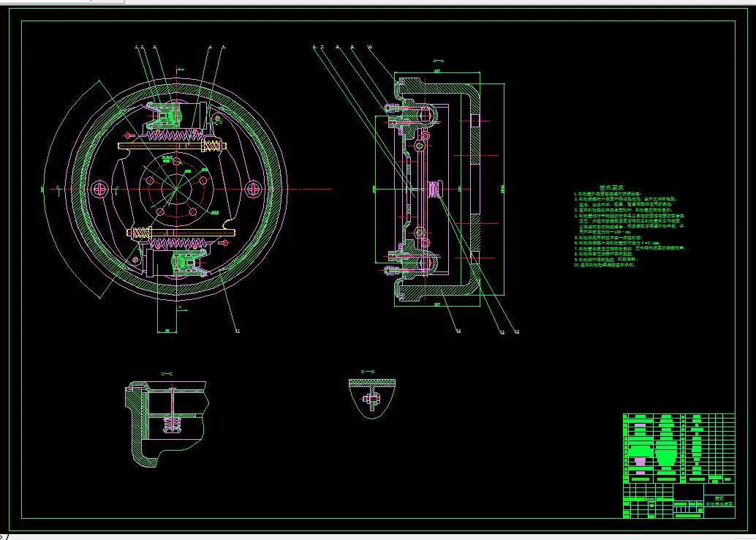
Task: Click the C—C section view label
Action: click(167, 373)
